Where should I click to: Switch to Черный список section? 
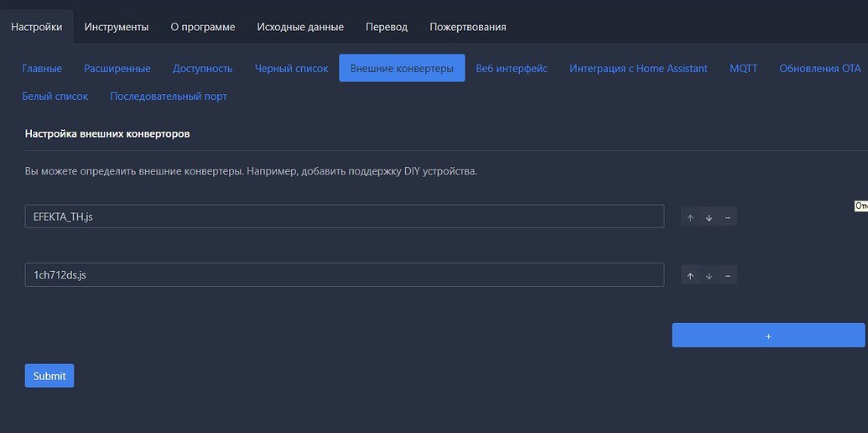click(291, 69)
